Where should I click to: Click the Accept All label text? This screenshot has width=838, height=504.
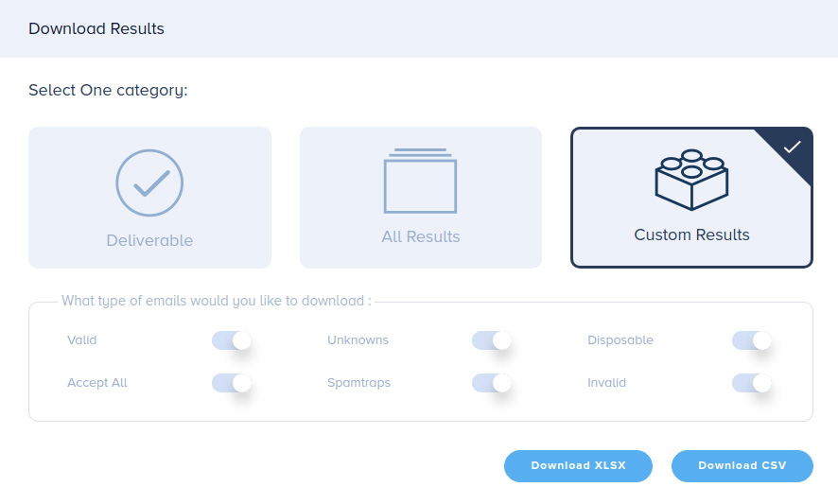pos(97,383)
